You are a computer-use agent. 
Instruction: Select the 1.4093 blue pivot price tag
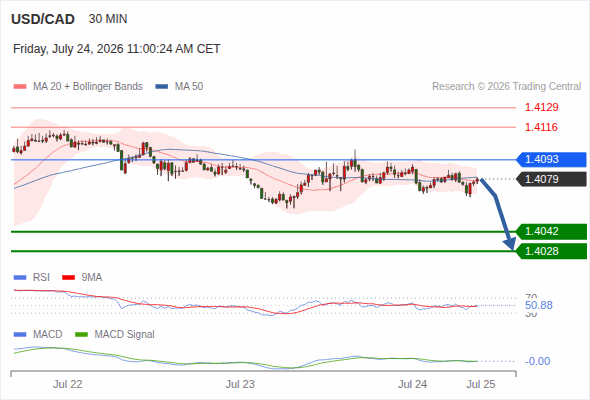click(x=551, y=160)
